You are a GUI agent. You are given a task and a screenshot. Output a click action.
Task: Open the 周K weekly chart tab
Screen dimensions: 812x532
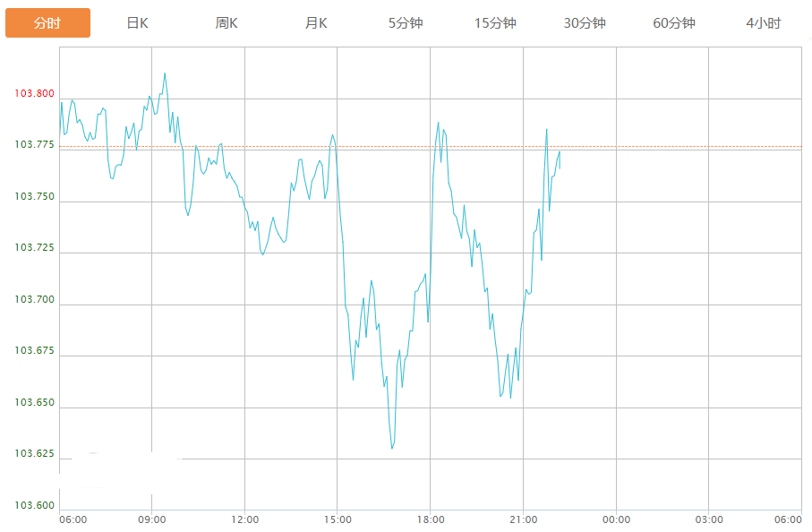pyautogui.click(x=227, y=23)
